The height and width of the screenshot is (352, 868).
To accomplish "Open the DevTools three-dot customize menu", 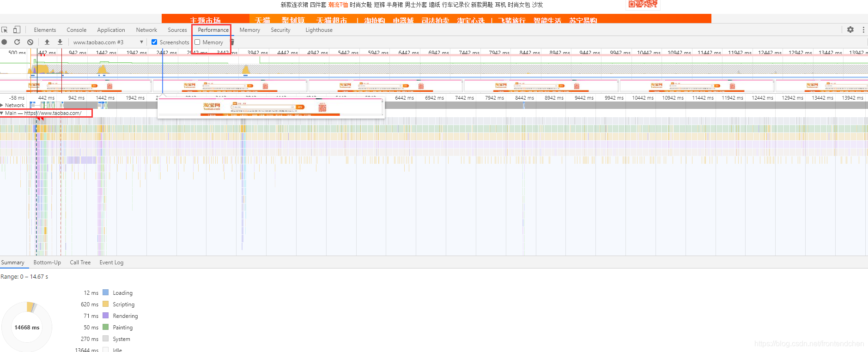I will pos(863,30).
